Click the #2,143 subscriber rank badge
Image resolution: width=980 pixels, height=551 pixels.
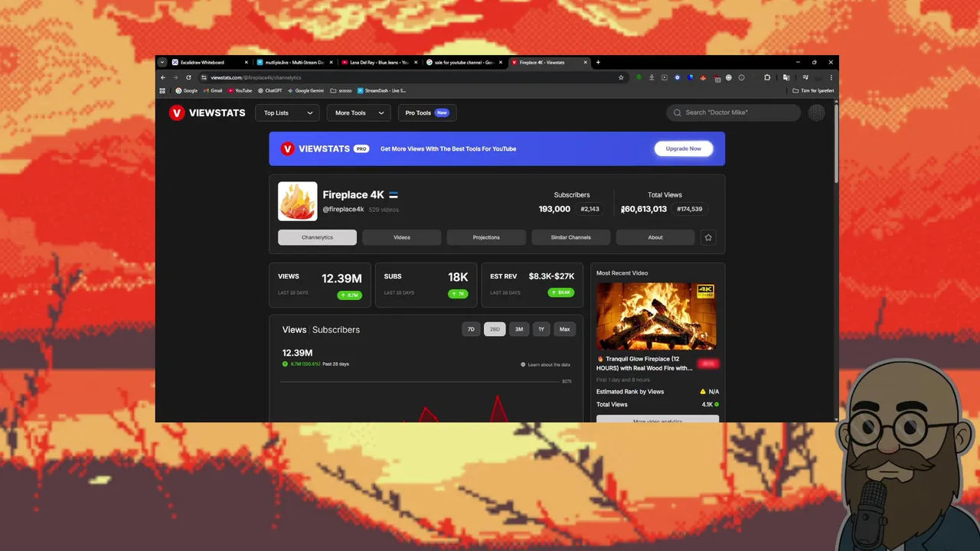coord(590,209)
